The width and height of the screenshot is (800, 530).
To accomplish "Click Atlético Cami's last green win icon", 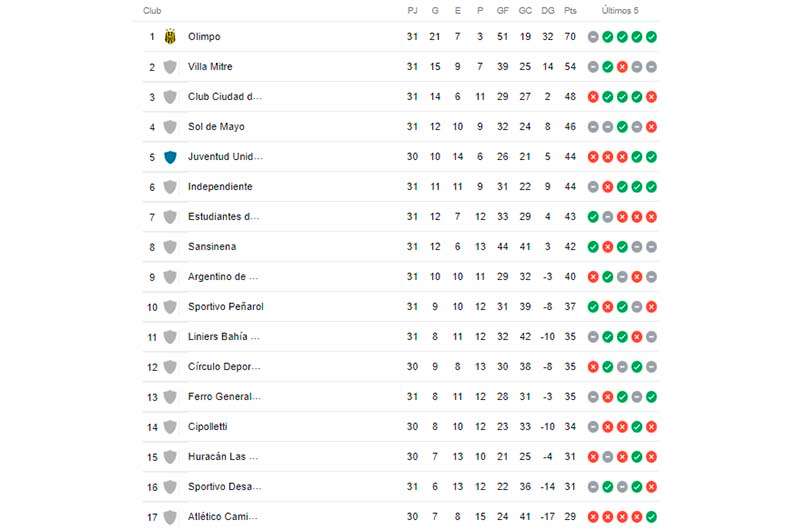I will 651,517.
